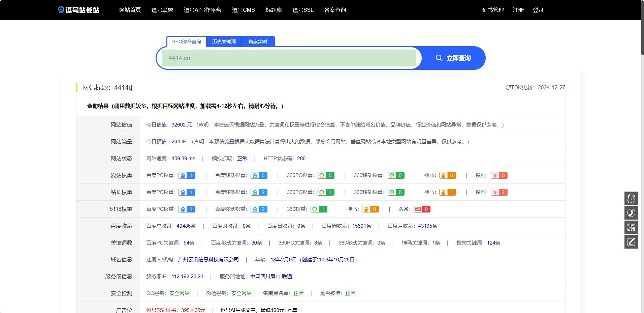Click the TDK更新 refresh icon

[x=508, y=87]
